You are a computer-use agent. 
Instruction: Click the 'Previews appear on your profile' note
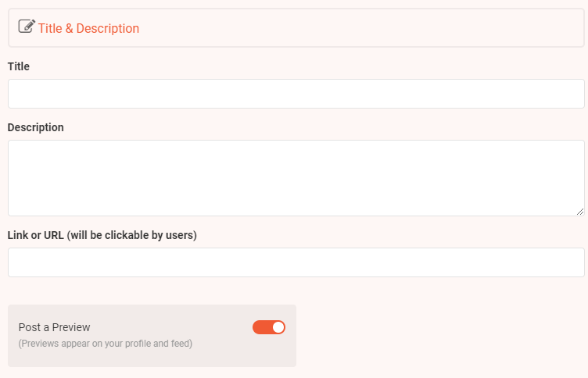[x=105, y=343]
